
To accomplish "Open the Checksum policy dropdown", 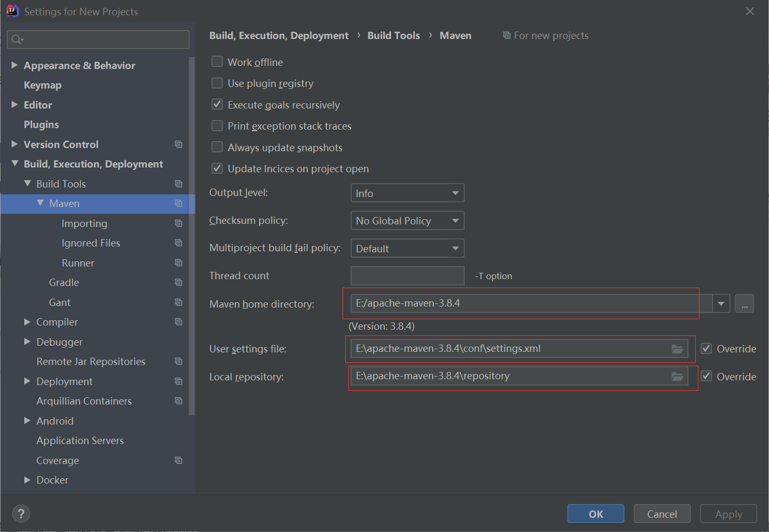I will click(x=407, y=221).
